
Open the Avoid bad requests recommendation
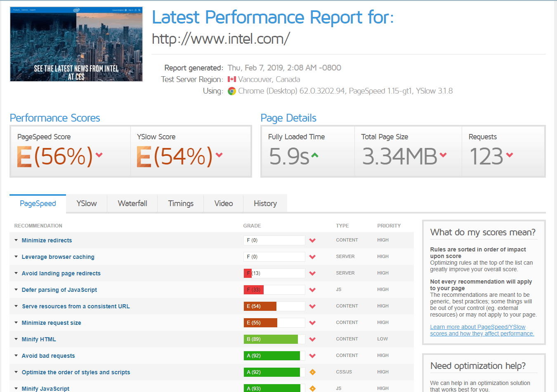click(48, 356)
